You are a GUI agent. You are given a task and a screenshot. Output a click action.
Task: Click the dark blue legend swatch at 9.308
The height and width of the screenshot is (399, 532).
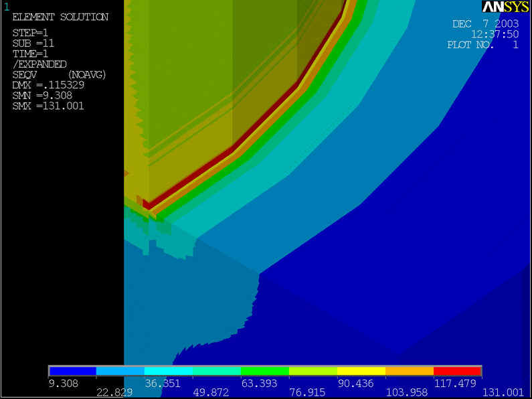(73, 371)
